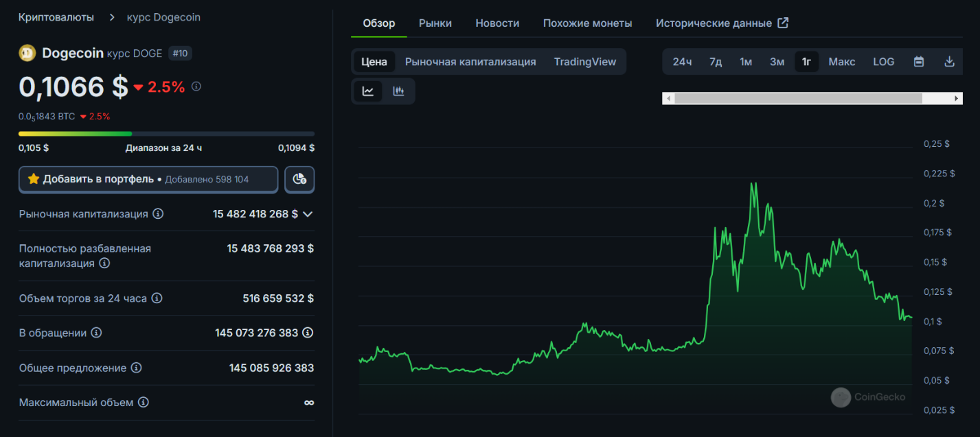Click info icon beside Объем торгов за 24 часа

coord(157,298)
